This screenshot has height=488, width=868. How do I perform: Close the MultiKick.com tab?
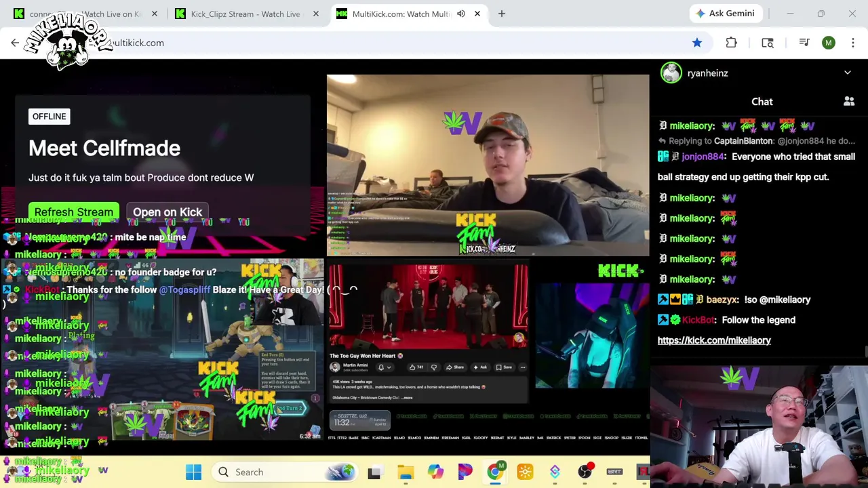point(477,14)
